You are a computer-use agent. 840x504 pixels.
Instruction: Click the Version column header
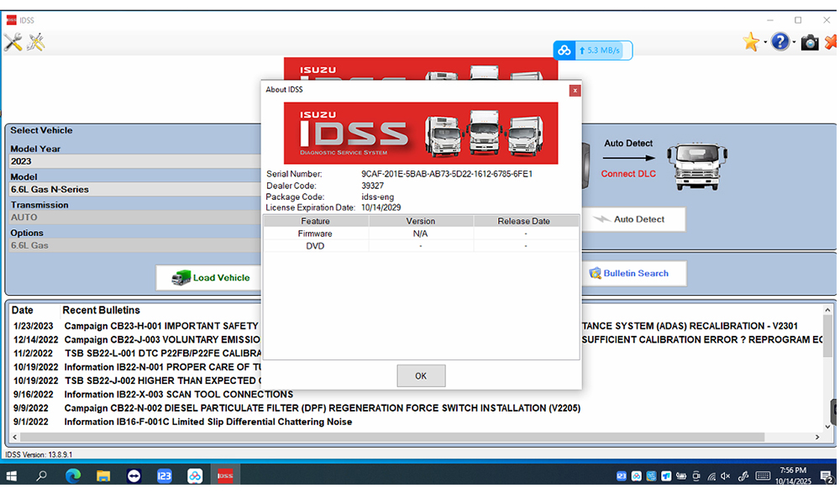tap(421, 221)
